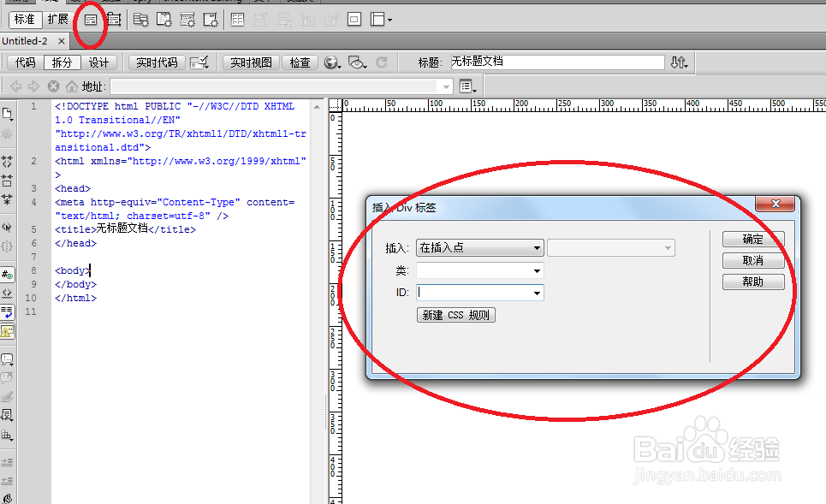Click the Open Documents icon in coding toolbar
The width and height of the screenshot is (826, 504).
click(x=8, y=114)
